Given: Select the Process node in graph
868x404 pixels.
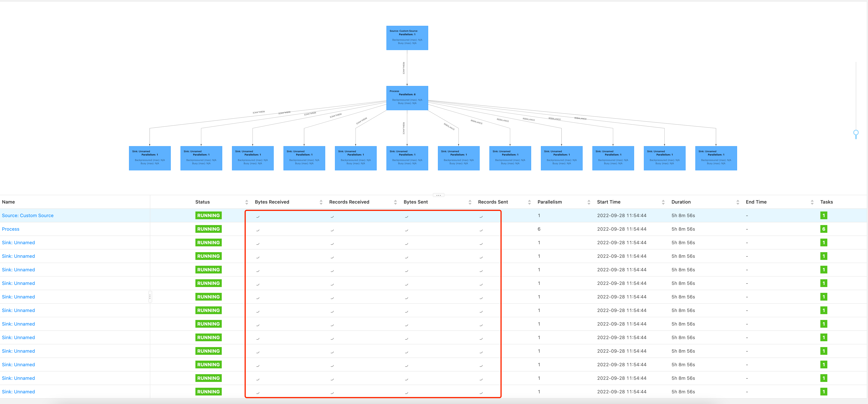Looking at the screenshot, I should coord(407,98).
